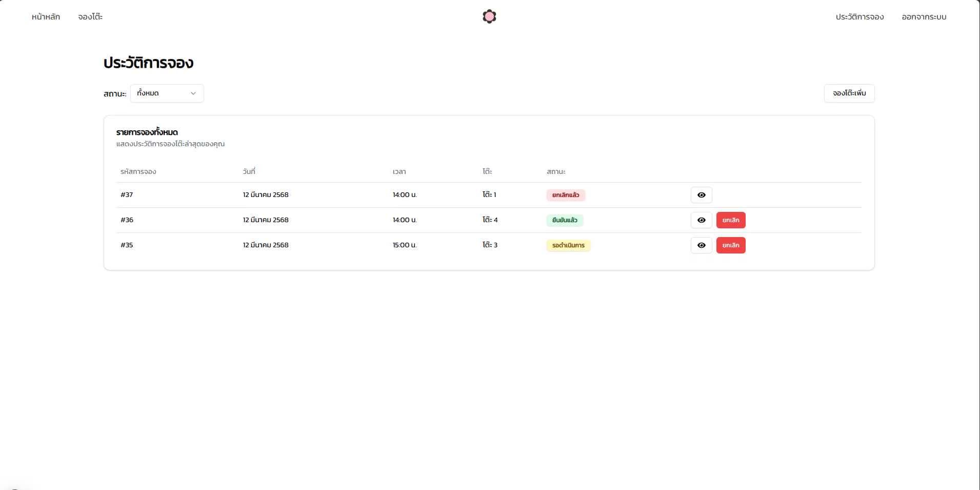Navigate to หน้าหลัก menu item

(45, 16)
